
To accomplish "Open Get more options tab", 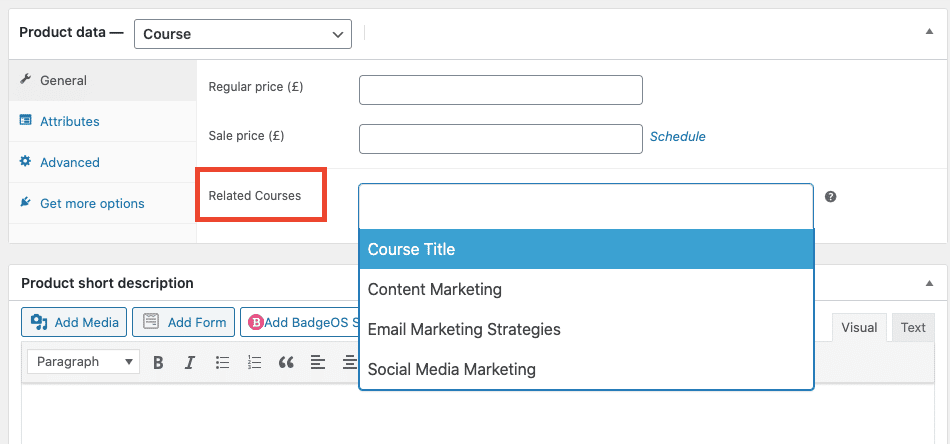I will click(x=102, y=204).
